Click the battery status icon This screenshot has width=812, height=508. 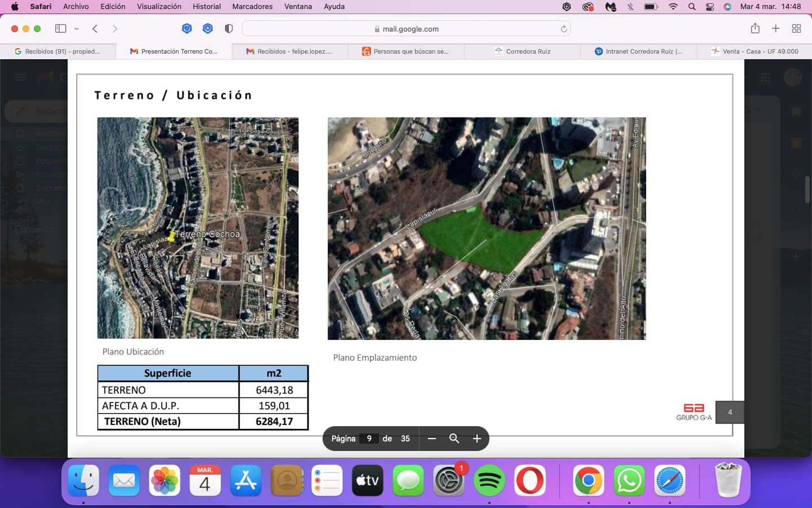651,7
